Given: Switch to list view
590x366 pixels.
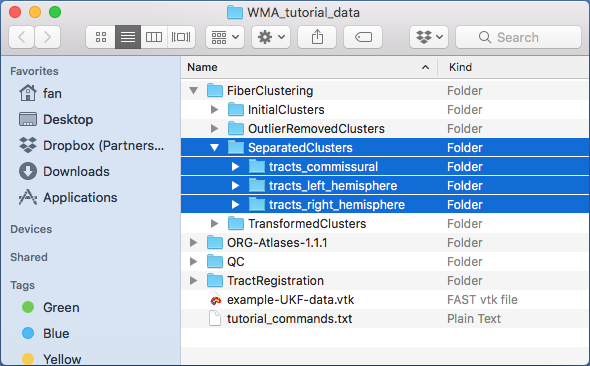Looking at the screenshot, I should click(128, 37).
